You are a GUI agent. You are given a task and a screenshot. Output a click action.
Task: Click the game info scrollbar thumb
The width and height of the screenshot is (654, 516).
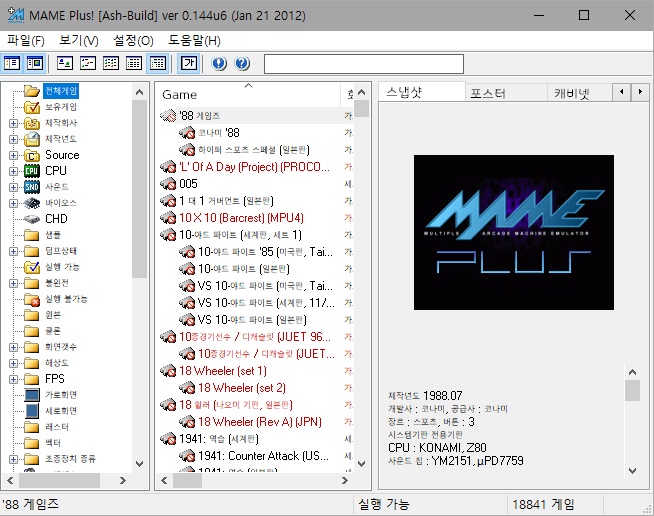point(632,390)
